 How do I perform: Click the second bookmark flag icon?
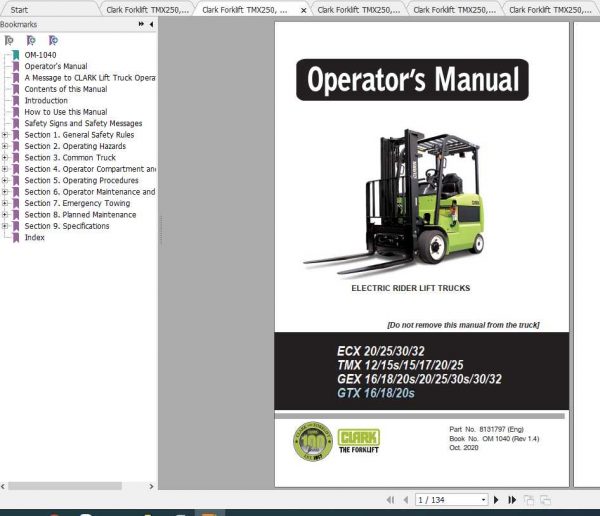tap(31, 40)
